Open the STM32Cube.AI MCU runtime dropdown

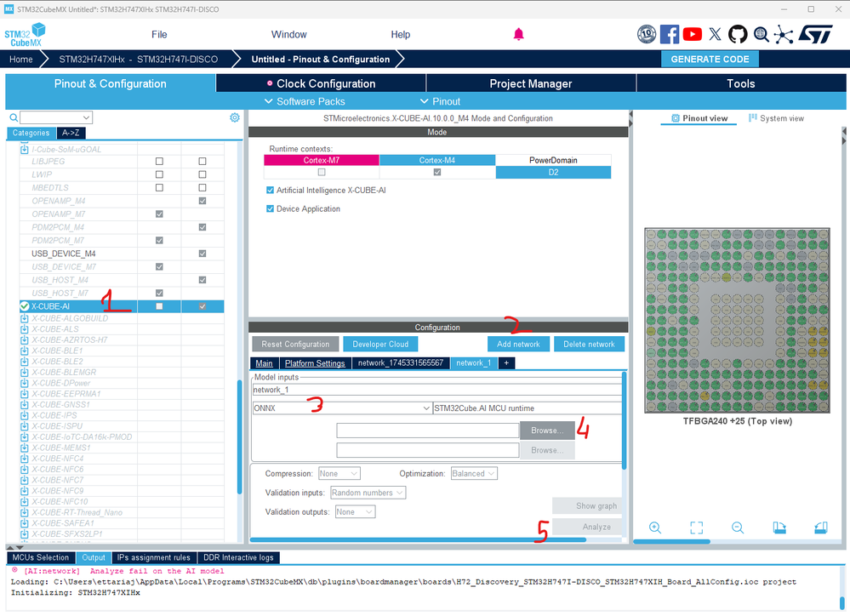(527, 408)
